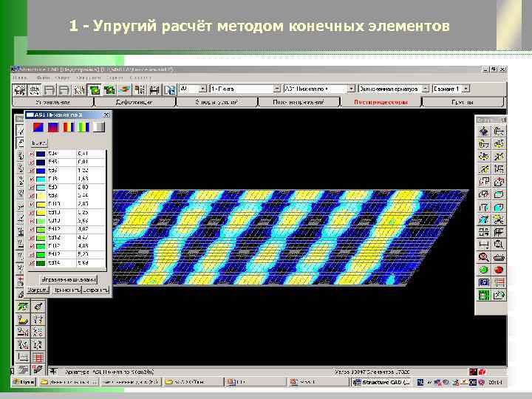Close the 'AS1 Нижняя по X' legend dialog
The height and width of the screenshot is (399, 532).
click(x=106, y=115)
